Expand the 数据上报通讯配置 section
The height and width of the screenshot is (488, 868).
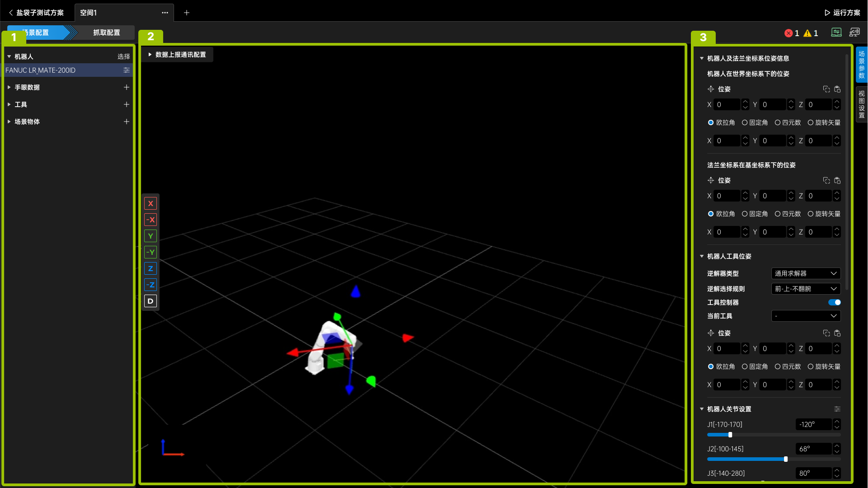pyautogui.click(x=177, y=55)
